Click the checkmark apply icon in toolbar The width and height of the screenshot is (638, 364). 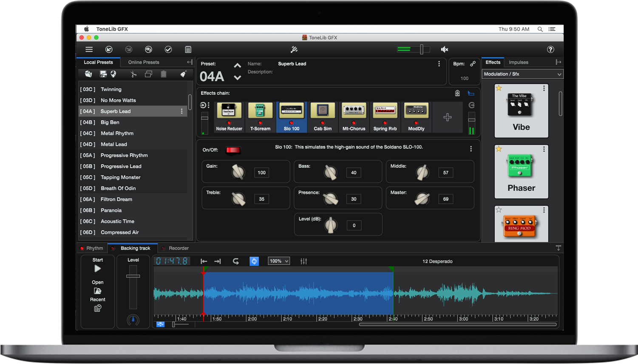[168, 49]
